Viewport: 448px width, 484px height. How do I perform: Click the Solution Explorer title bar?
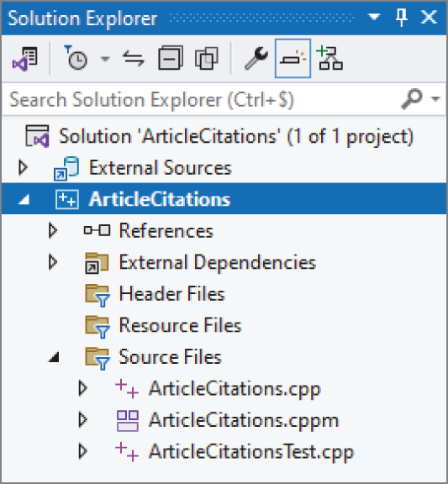point(224,18)
